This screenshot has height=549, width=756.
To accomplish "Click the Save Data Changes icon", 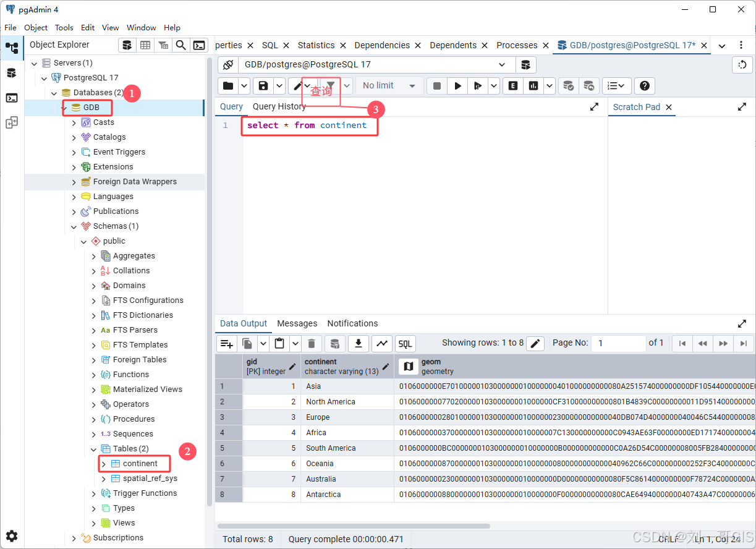I will [334, 343].
